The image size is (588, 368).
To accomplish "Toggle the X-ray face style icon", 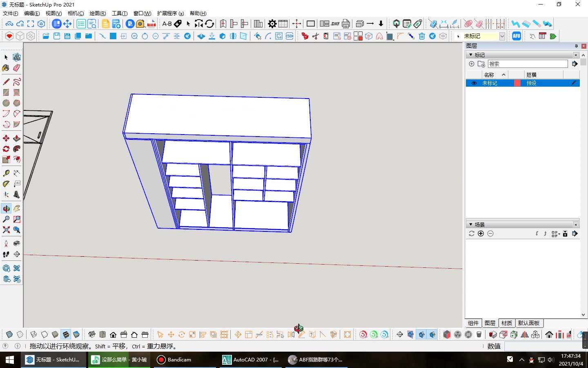I will click(x=9, y=334).
